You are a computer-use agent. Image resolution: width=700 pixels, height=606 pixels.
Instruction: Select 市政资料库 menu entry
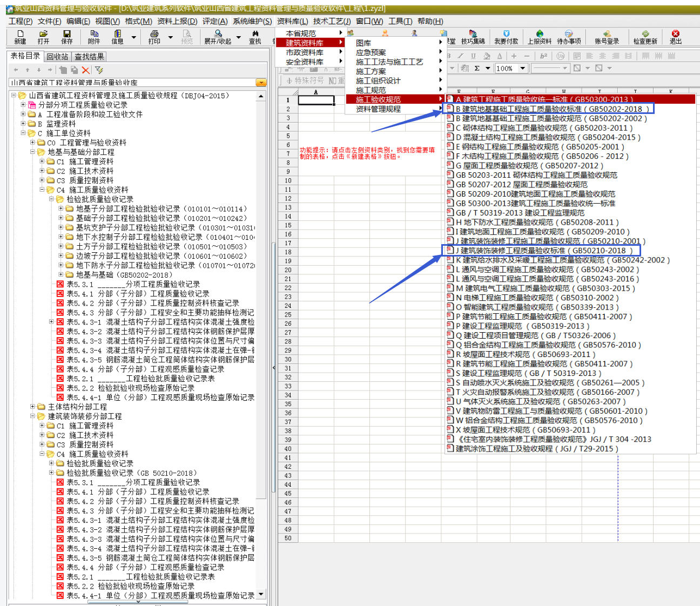tap(310, 52)
